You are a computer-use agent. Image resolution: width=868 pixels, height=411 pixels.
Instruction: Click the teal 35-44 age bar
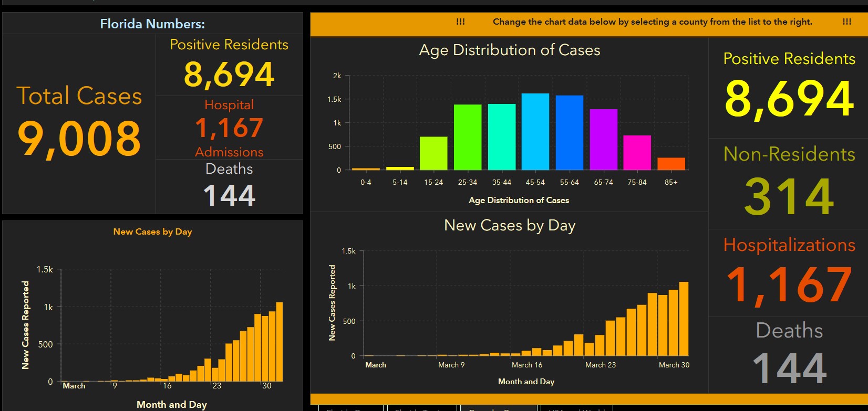(502, 137)
